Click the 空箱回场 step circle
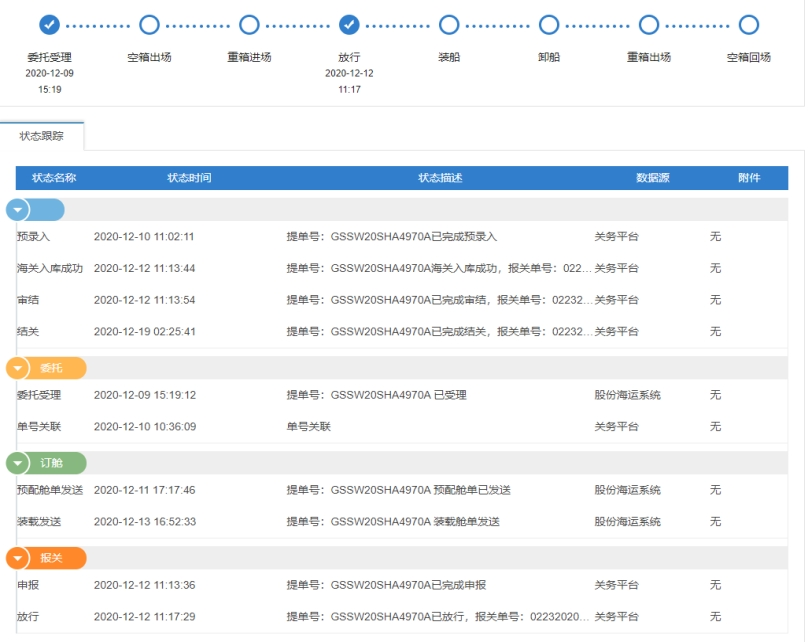This screenshot has width=808, height=643. (x=748, y=25)
